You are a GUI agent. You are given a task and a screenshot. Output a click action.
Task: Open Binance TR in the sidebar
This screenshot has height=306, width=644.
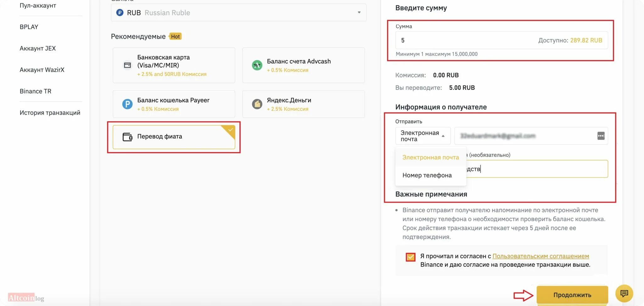(35, 91)
